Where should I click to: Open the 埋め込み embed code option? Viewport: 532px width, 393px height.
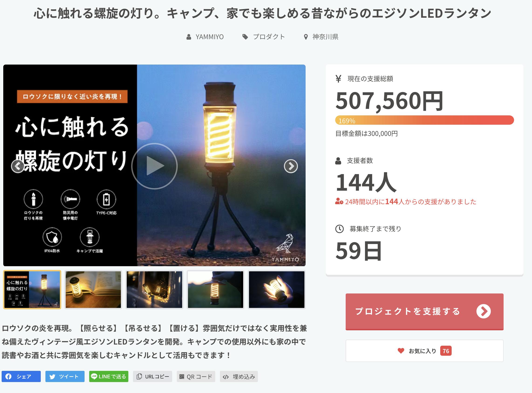click(x=239, y=376)
